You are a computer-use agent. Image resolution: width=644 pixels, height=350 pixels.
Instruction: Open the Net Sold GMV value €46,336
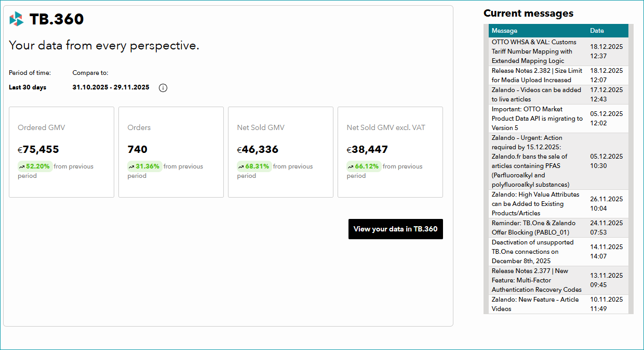pyautogui.click(x=258, y=150)
